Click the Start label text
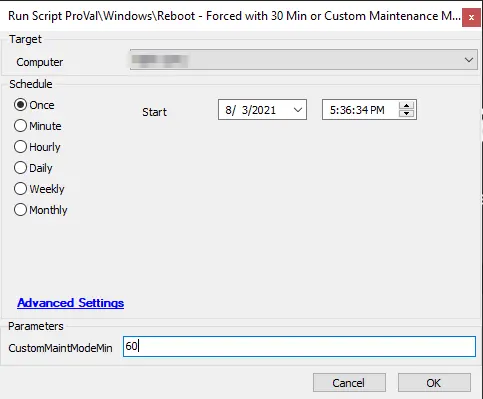 point(154,112)
